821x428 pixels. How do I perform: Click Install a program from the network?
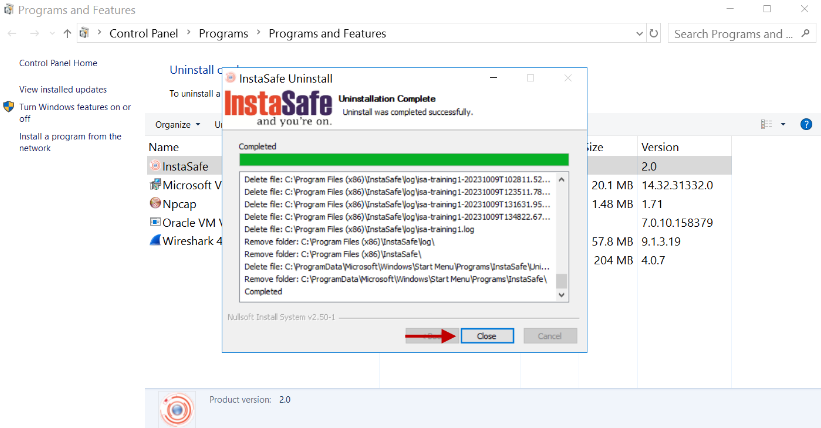point(70,142)
